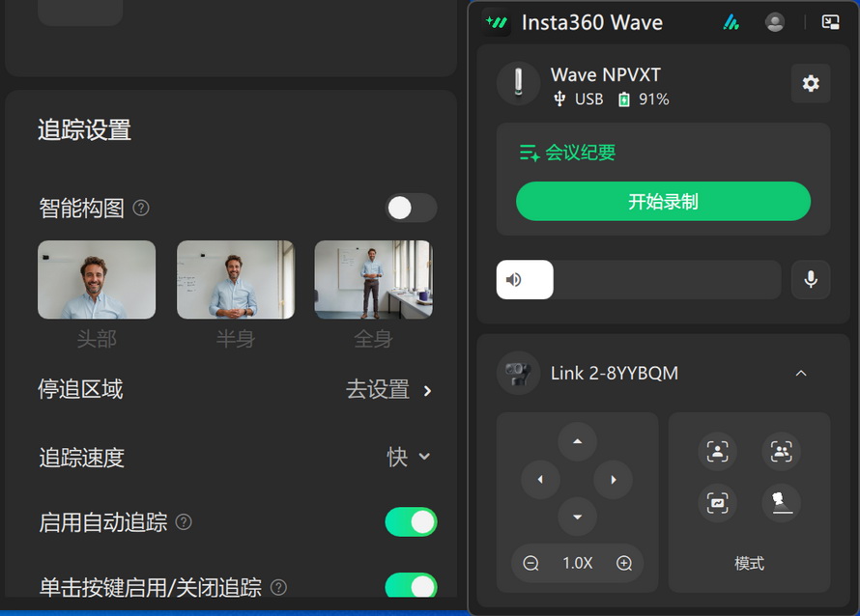
Task: Activate desk view mode icon
Action: (781, 502)
